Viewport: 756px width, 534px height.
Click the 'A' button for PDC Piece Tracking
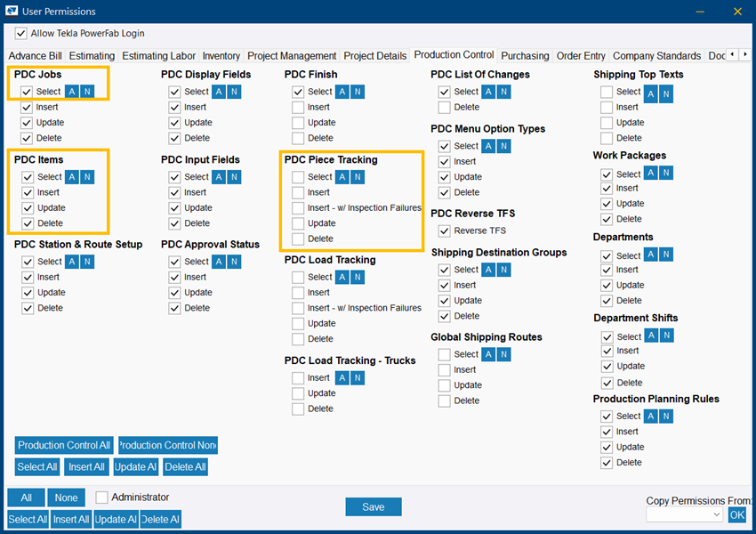[x=342, y=177]
